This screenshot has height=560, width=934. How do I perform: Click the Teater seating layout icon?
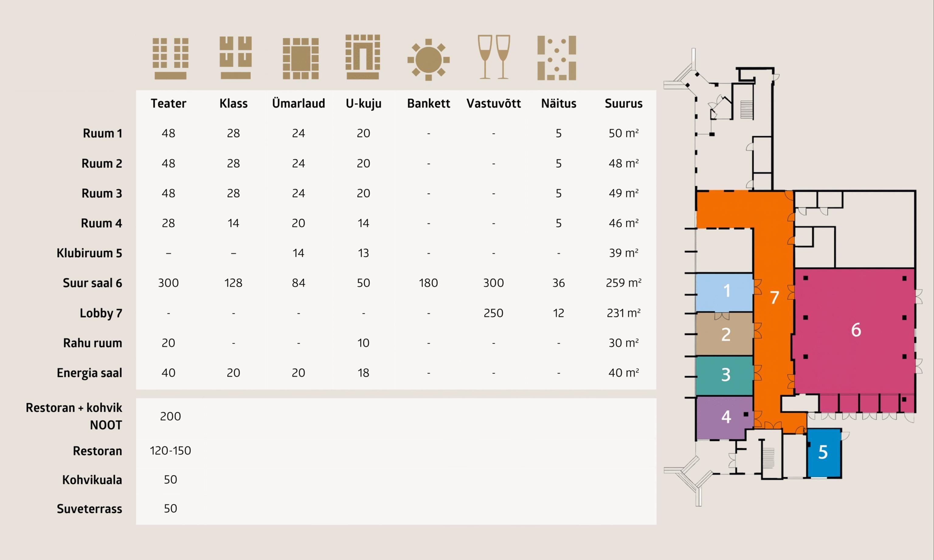(x=170, y=58)
